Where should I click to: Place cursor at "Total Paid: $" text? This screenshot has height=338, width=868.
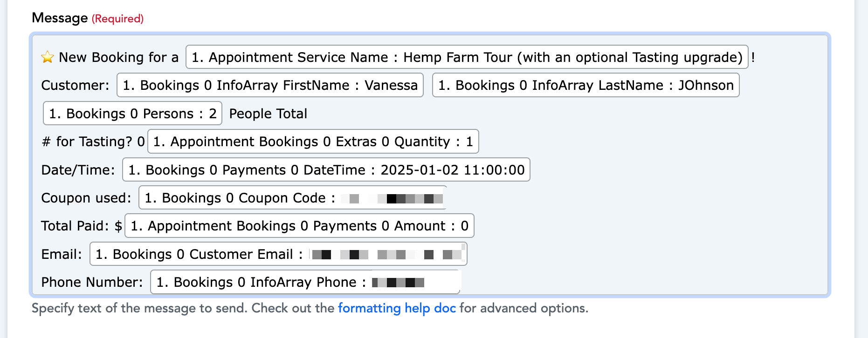click(82, 226)
